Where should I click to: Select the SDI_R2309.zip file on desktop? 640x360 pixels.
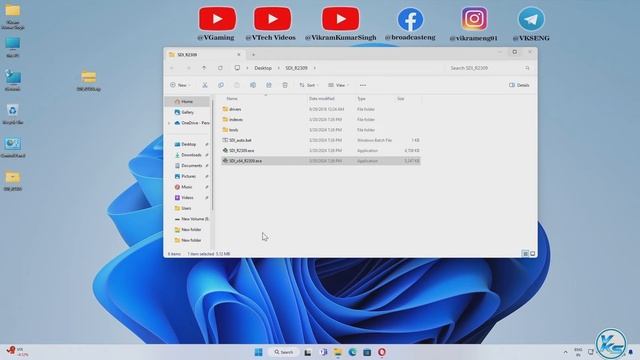(x=89, y=80)
